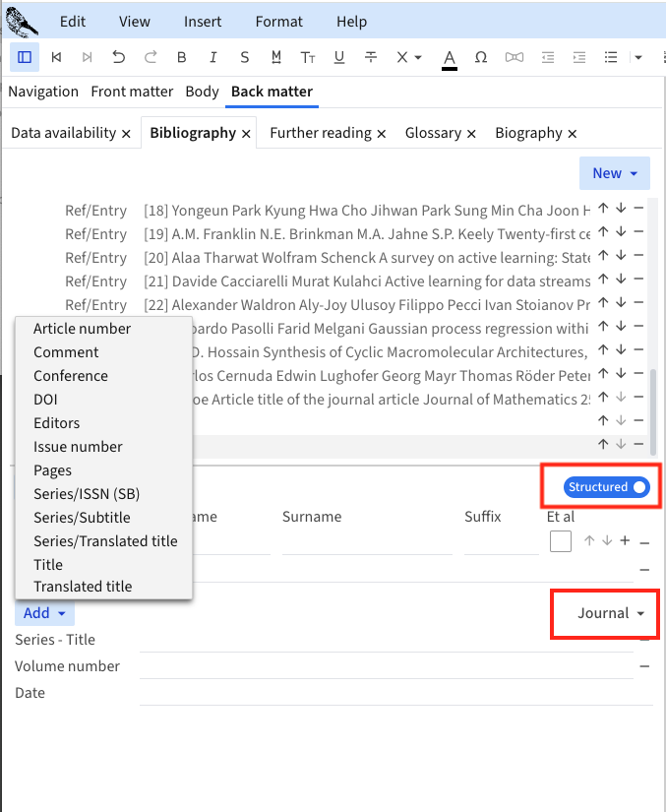Insert special character with Omega icon

point(481,57)
